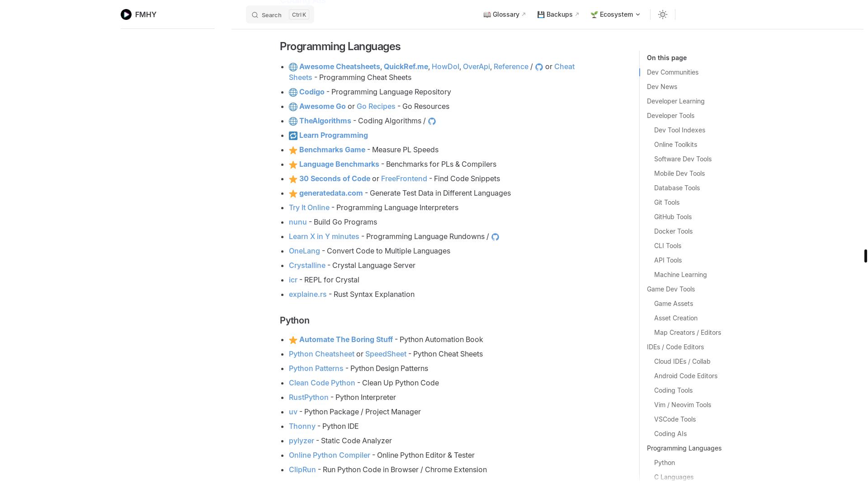
Task: Open the FreeFrontend link
Action: 404,178
